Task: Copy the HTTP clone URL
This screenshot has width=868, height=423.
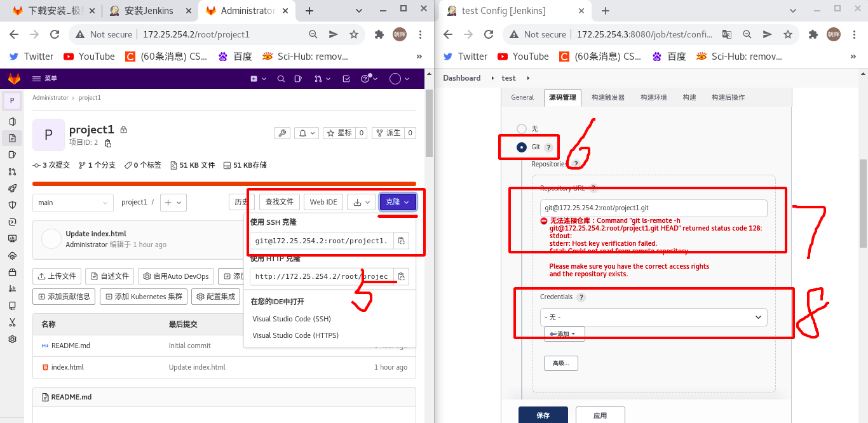Action: 401,276
